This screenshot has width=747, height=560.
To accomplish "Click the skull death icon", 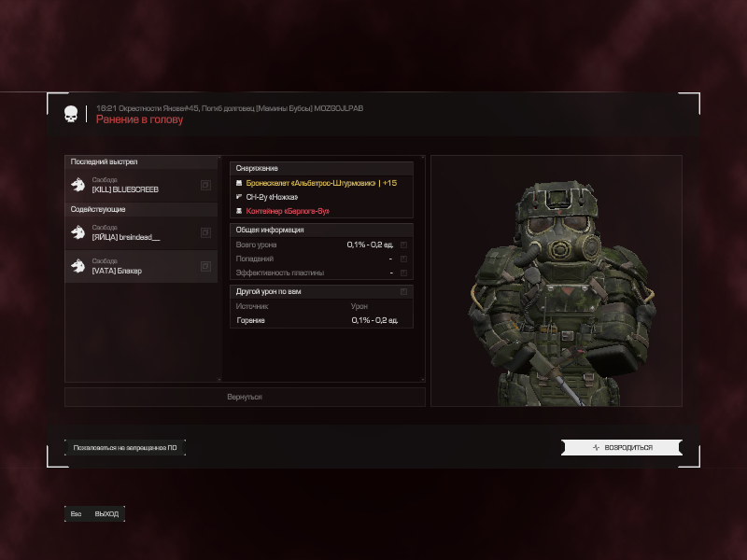I will (x=71, y=114).
